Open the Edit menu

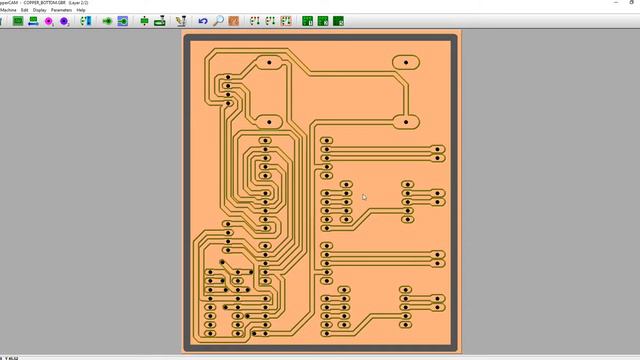click(x=24, y=10)
